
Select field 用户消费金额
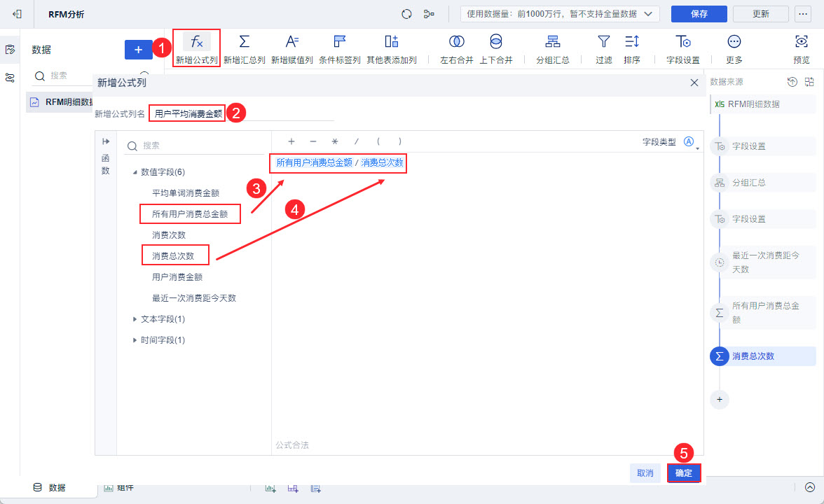177,277
